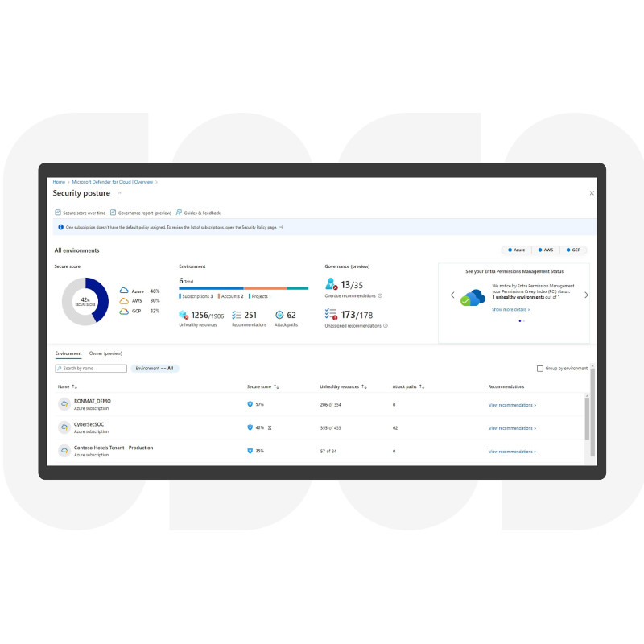View recommendations for CyberSecSOC
Viewport: 644px width, 644px height.
point(512,428)
